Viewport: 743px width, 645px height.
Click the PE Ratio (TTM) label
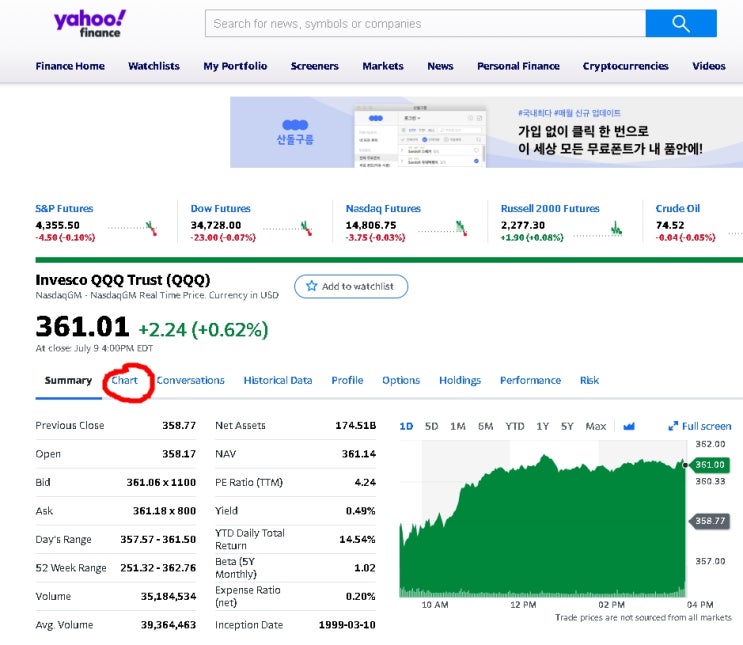click(x=249, y=482)
